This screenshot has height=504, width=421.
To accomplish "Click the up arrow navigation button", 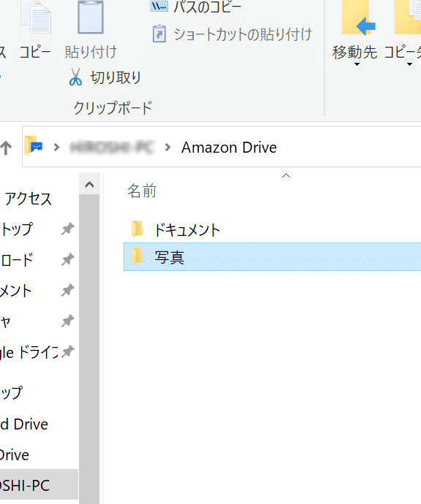I will (6, 148).
